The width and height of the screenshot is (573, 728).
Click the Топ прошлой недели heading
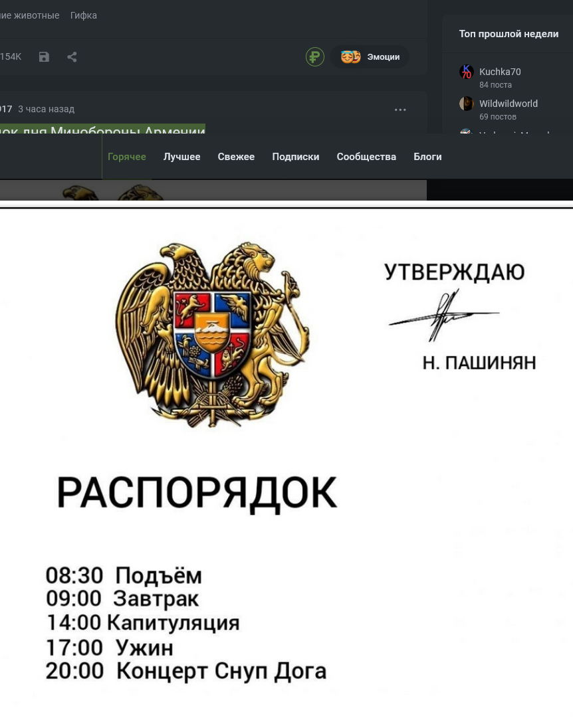pos(509,34)
